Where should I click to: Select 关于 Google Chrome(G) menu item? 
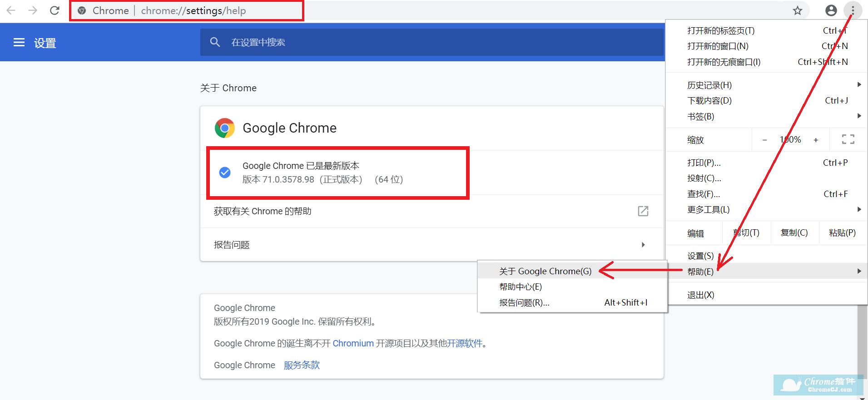point(545,271)
